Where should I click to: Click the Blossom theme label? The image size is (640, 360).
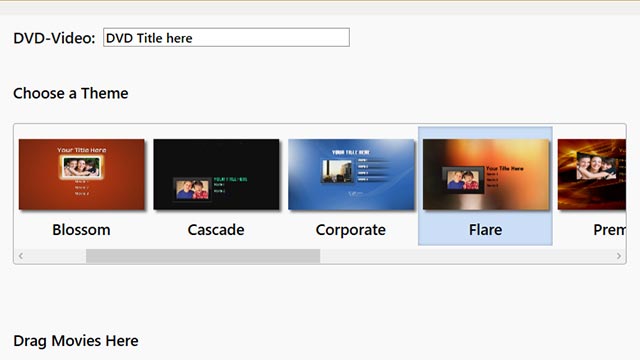[81, 230]
